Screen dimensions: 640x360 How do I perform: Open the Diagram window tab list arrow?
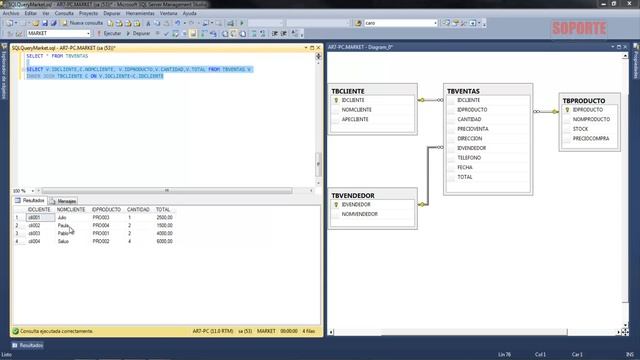coord(613,47)
